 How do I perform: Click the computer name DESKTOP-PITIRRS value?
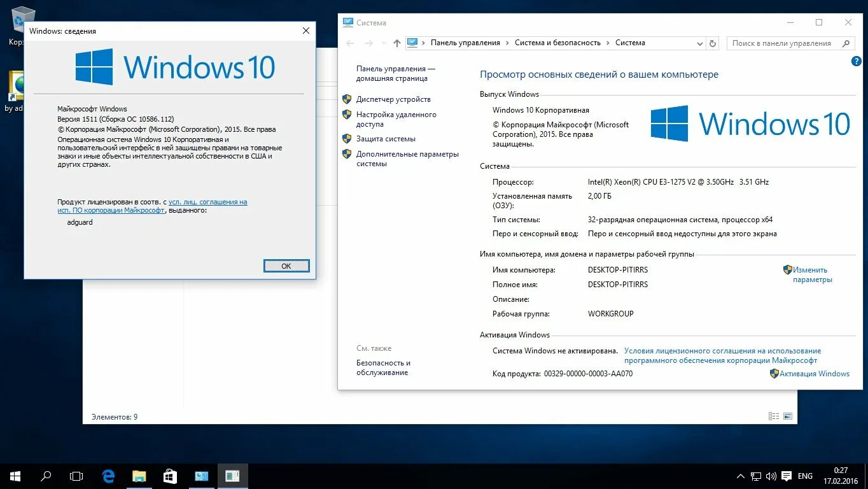618,270
